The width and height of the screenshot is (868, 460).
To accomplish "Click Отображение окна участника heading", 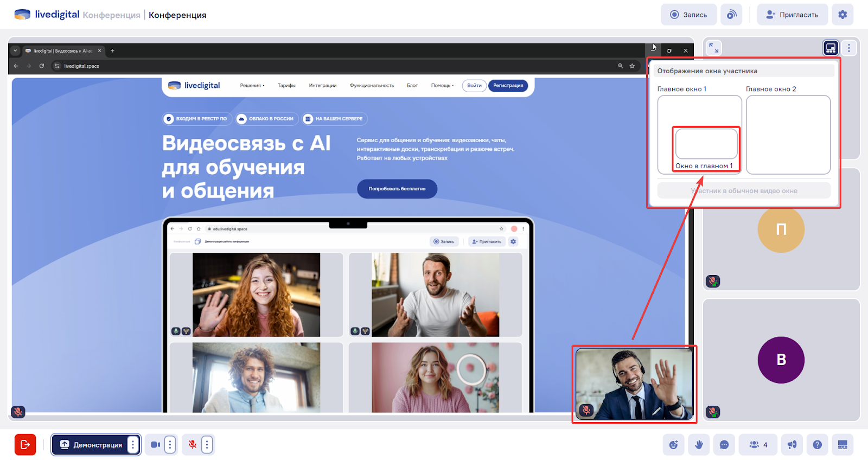I will pyautogui.click(x=707, y=71).
